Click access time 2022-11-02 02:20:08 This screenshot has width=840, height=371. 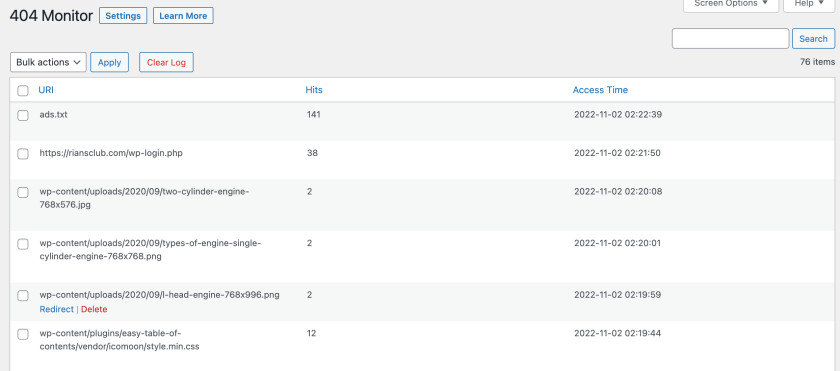[x=618, y=192]
